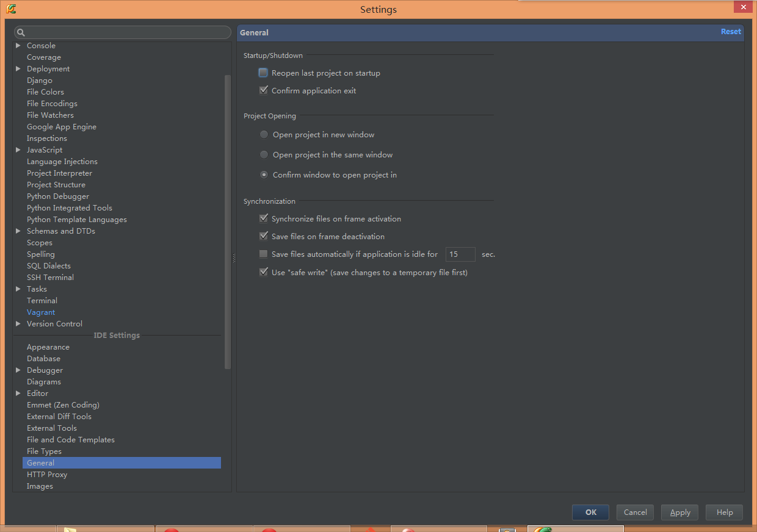
Task: Enable saving files automatically when idle
Action: pyautogui.click(x=263, y=254)
